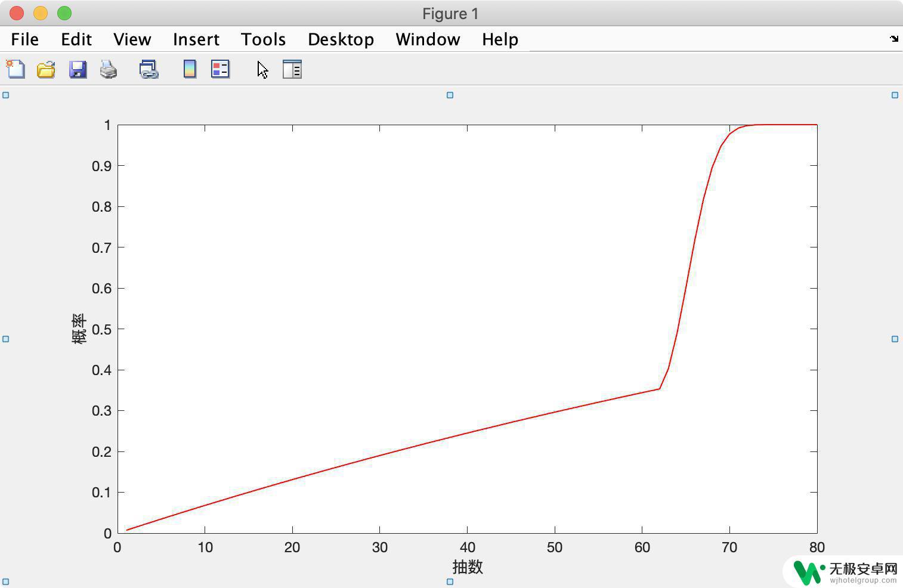Open the File menu
The height and width of the screenshot is (588, 903).
pos(25,39)
